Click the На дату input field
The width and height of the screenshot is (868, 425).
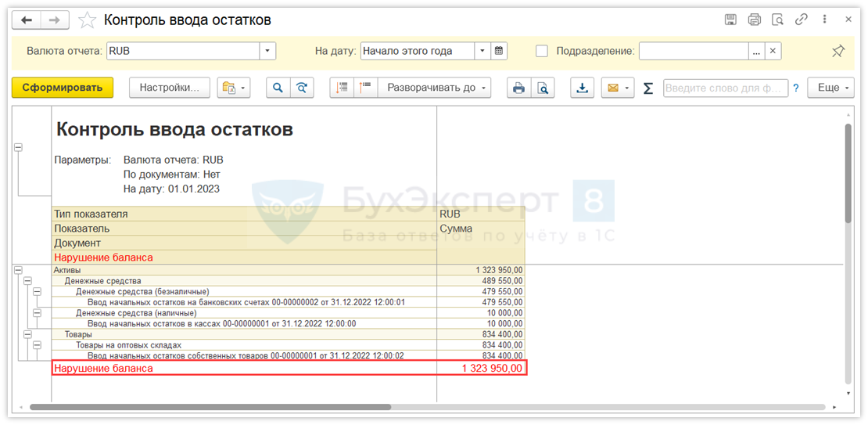[418, 51]
